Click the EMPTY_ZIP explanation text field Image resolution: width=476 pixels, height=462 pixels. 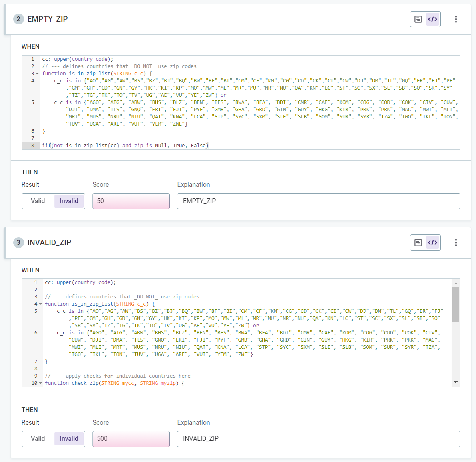pos(318,201)
